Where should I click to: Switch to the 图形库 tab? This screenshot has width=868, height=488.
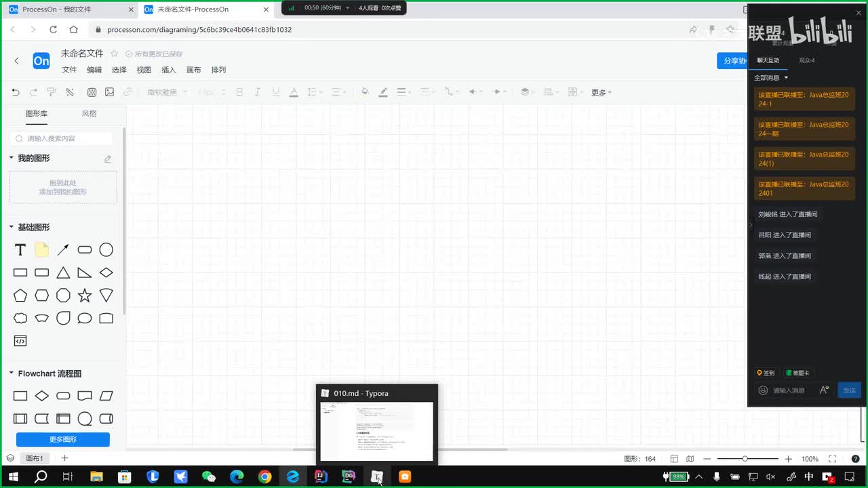click(37, 114)
